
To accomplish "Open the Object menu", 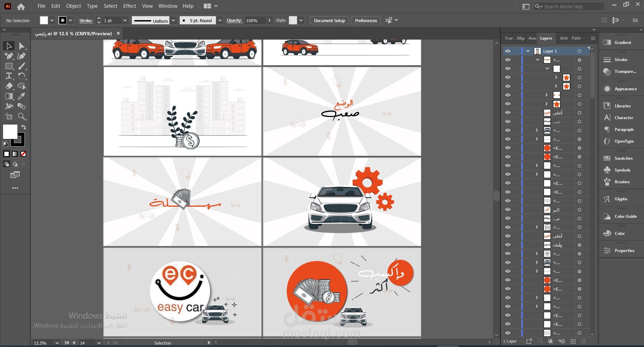I will 74,6.
